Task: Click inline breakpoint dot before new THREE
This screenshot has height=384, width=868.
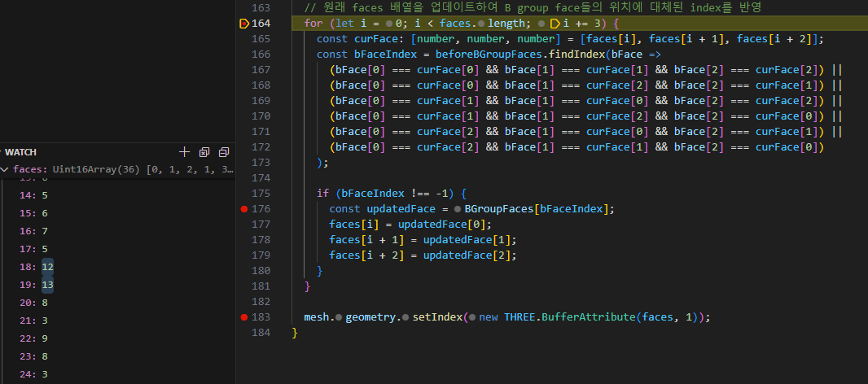Action: click(472, 317)
